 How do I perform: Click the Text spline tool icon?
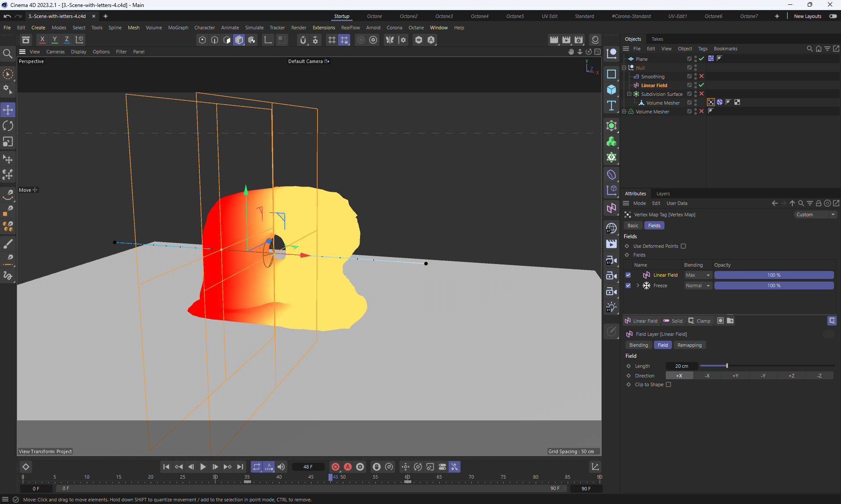click(x=611, y=106)
